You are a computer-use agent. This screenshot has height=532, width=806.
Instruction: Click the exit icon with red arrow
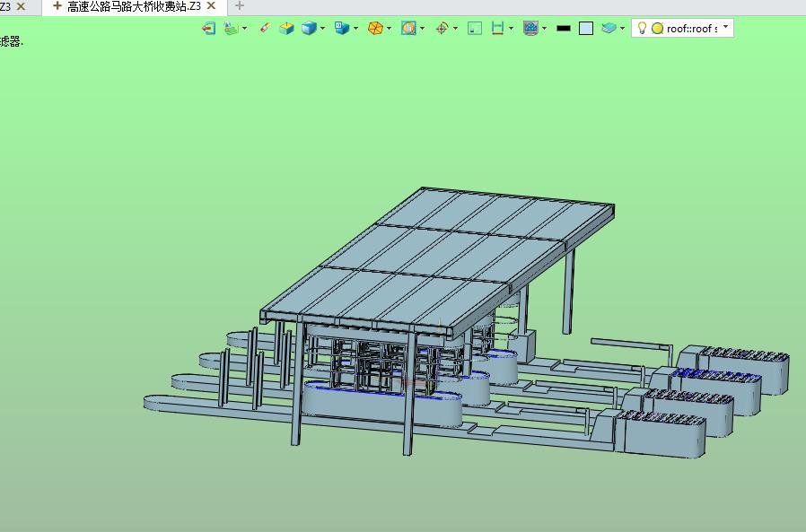click(x=208, y=28)
